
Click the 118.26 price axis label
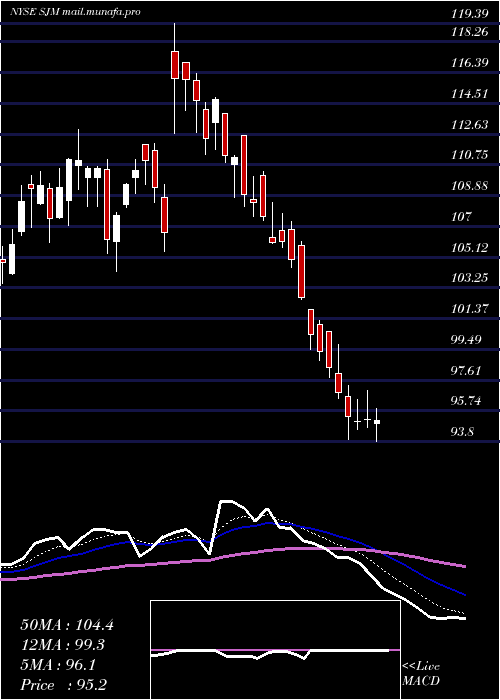[469, 33]
